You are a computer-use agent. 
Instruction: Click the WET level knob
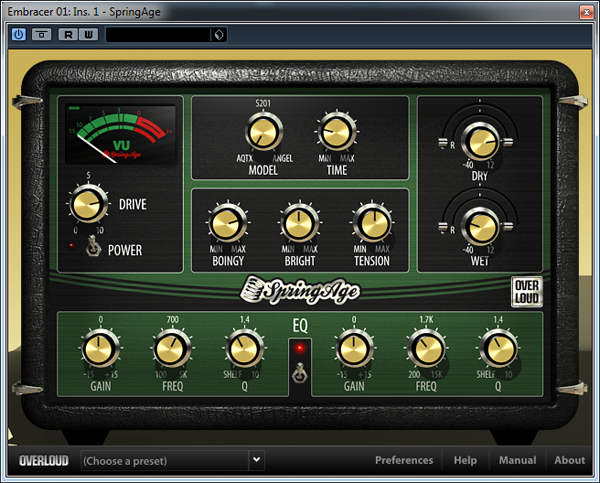pos(480,227)
